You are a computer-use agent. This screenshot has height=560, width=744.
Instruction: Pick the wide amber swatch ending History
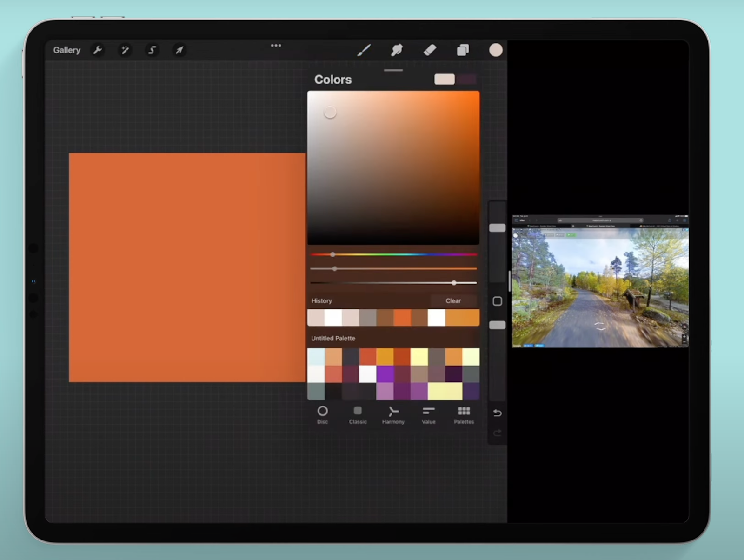pos(462,318)
